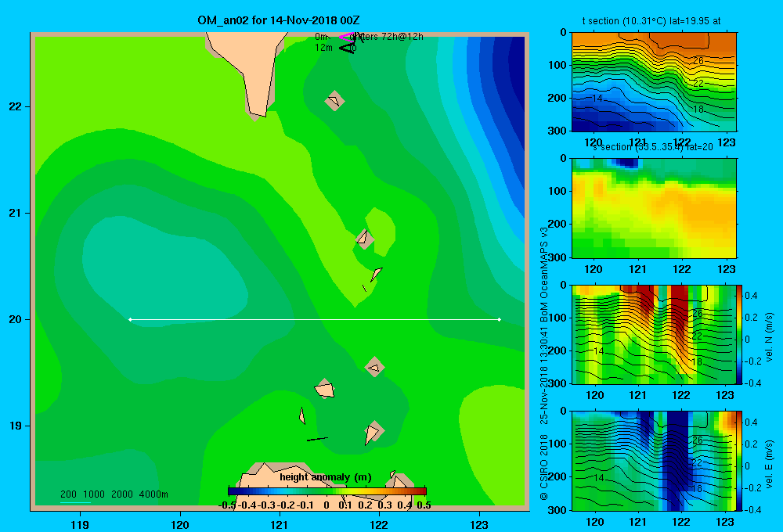Click the vel. E colorbar
Screen dimensions: 783x532
pyautogui.click(x=739, y=461)
